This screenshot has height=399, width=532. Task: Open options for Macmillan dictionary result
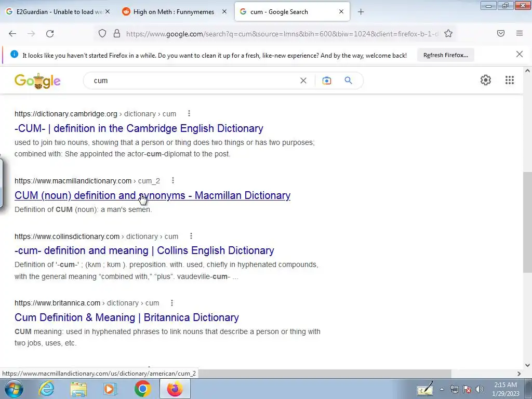pos(173,180)
